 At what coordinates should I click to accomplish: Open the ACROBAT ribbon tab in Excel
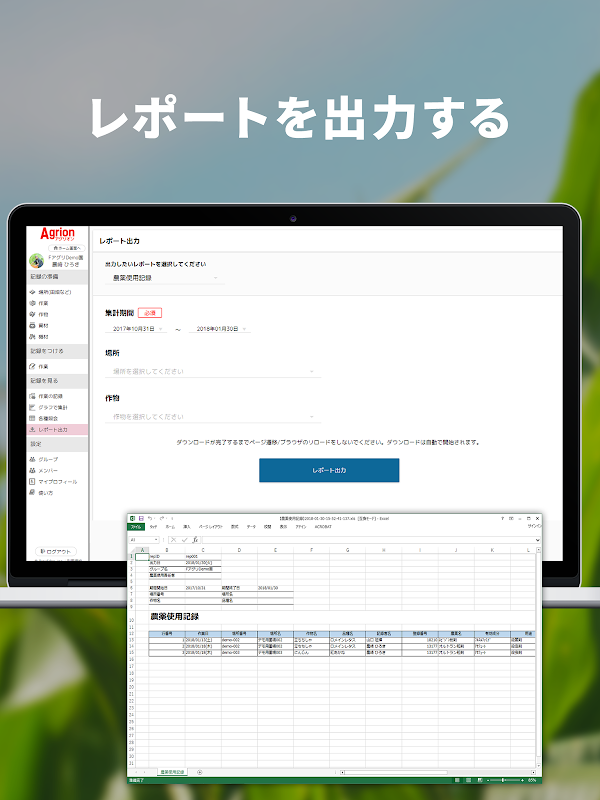(x=322, y=527)
